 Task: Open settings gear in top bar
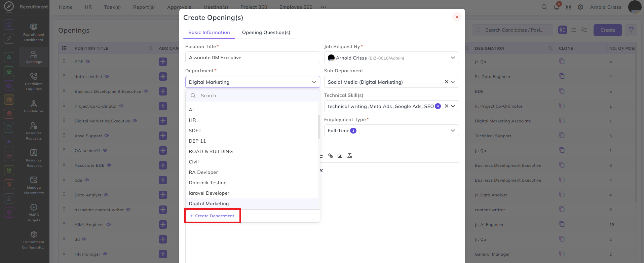click(x=580, y=7)
